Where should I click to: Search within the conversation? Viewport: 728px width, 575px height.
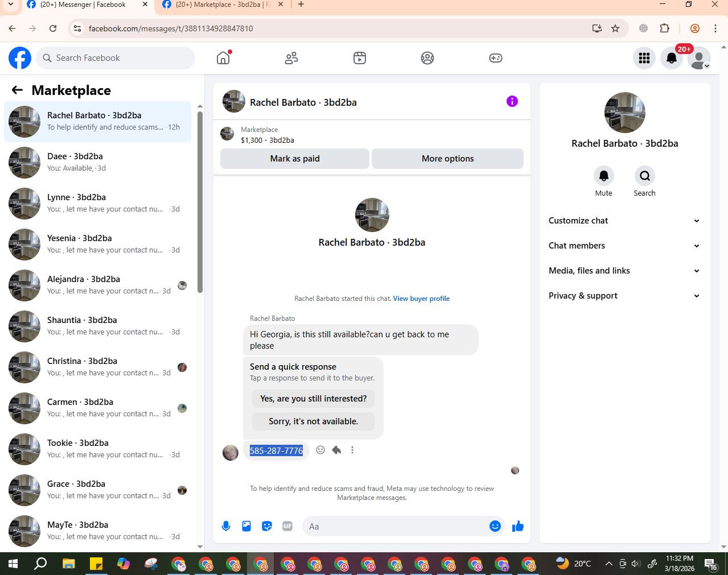(x=645, y=176)
